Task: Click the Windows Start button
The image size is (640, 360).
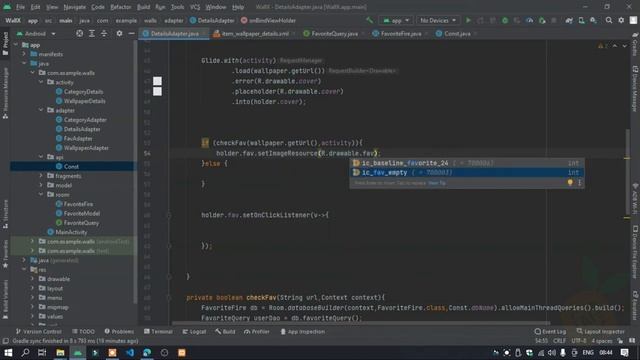Action: (x=8, y=353)
